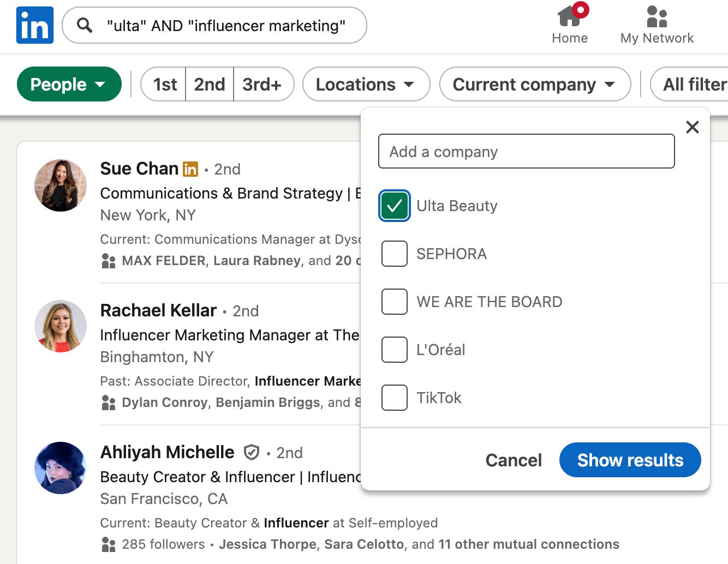The height and width of the screenshot is (564, 728).
Task: Open Rachael Kellar's profile name link
Action: tap(158, 310)
